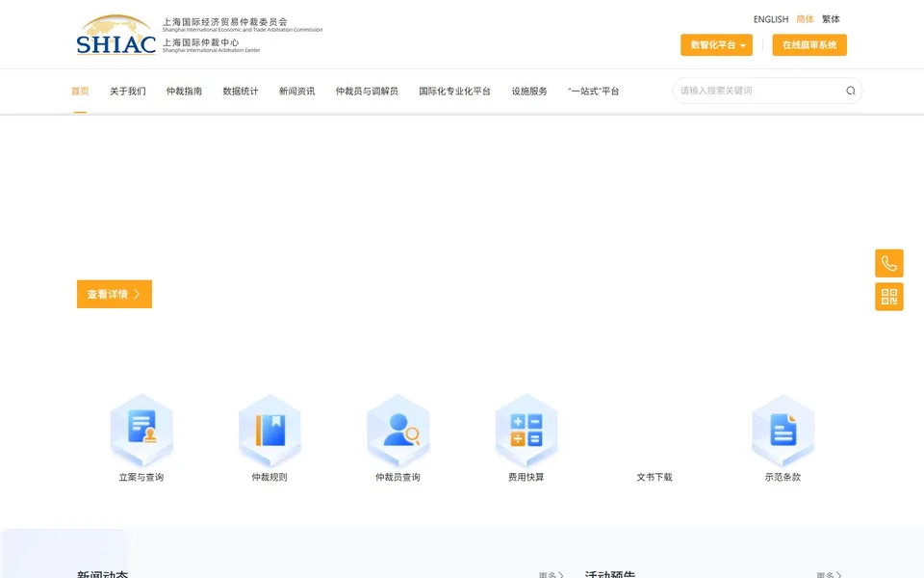Click the search magnifier icon

(x=850, y=91)
